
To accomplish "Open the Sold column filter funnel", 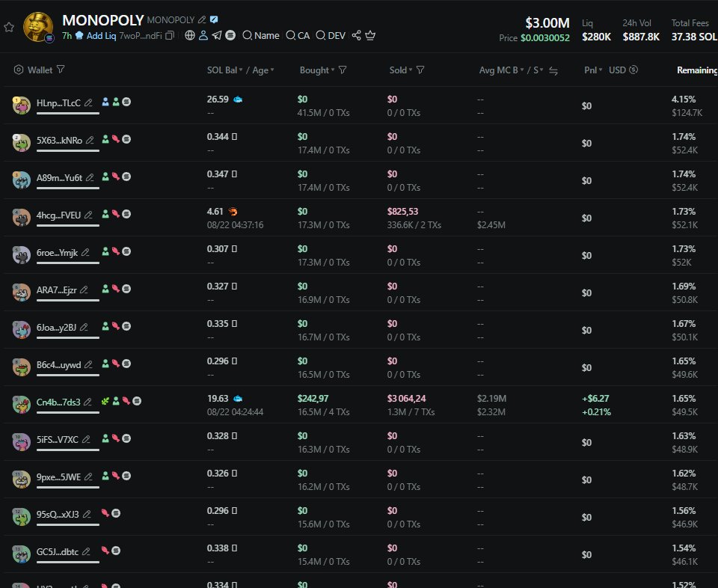I will point(420,70).
